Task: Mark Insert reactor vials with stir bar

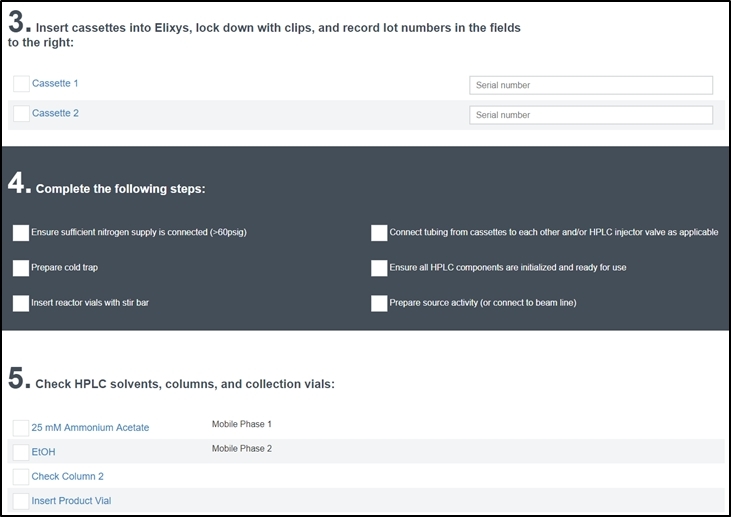Action: 21,303
